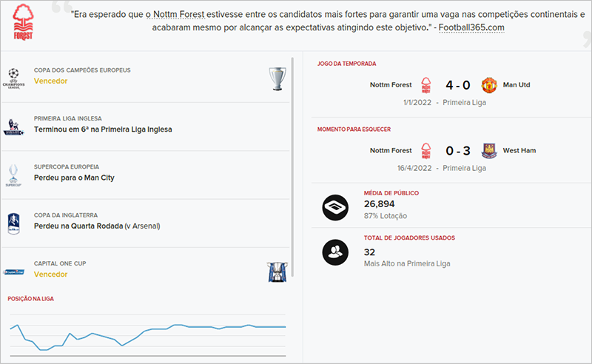The width and height of the screenshot is (592, 364).
Task: Click the FA Cup competition logo
Action: pos(13,222)
